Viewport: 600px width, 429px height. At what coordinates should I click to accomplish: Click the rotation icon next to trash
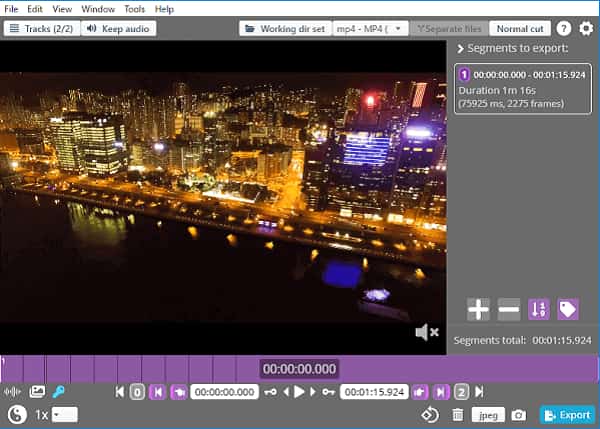coord(430,414)
